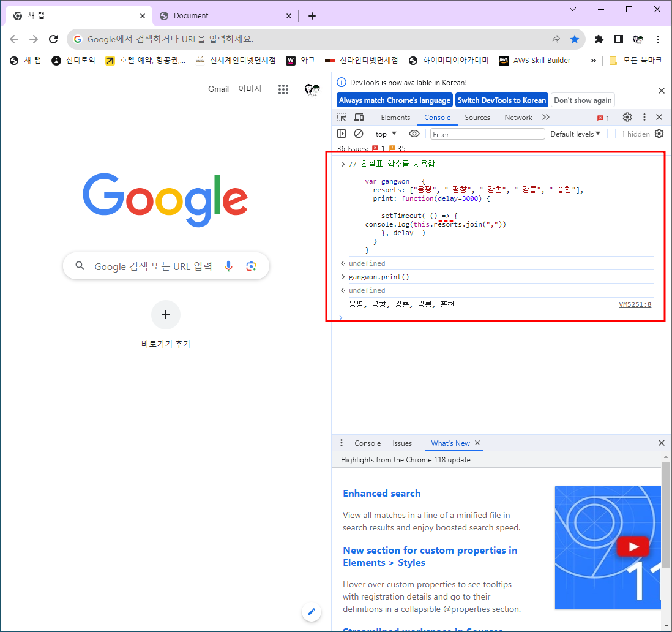
Task: Open 모든 북마크 folder
Action: point(635,61)
